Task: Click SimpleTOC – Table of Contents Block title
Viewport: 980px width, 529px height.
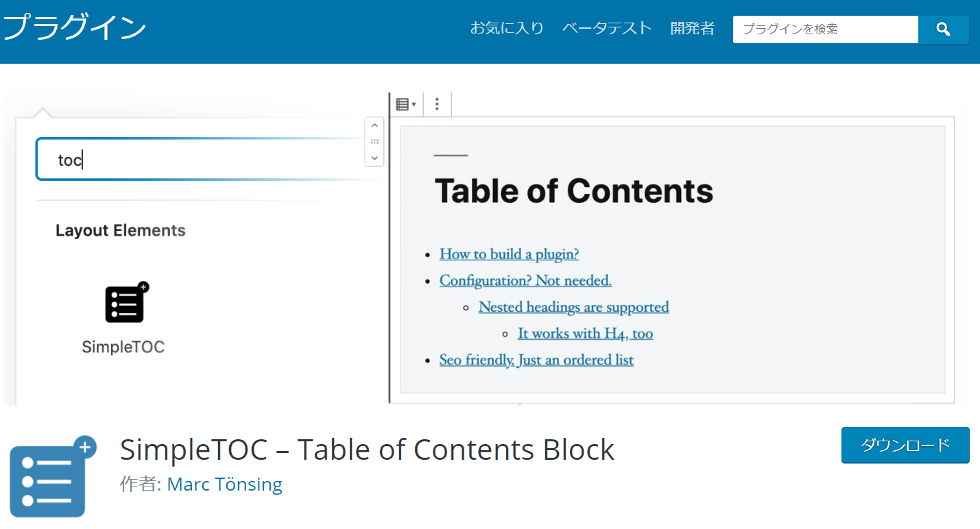Action: click(367, 450)
